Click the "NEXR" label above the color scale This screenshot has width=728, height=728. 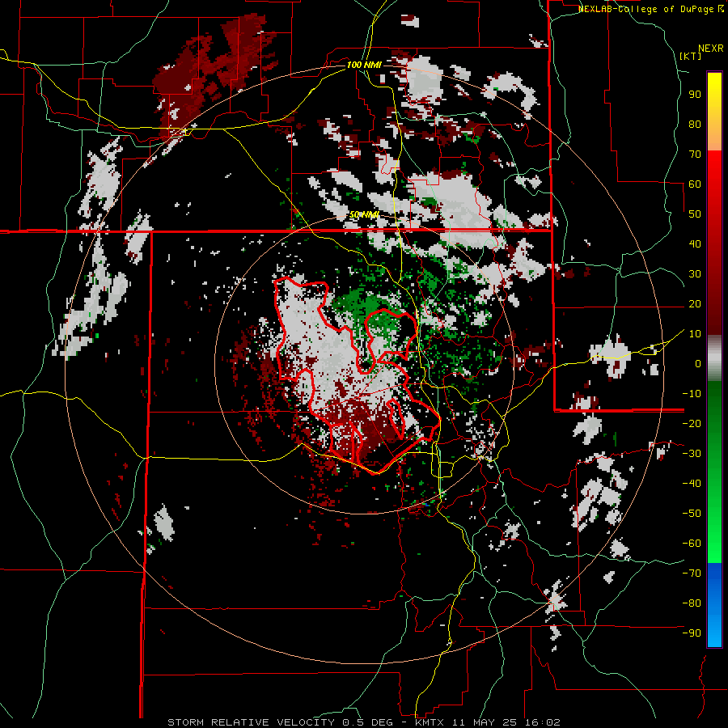[x=711, y=49]
